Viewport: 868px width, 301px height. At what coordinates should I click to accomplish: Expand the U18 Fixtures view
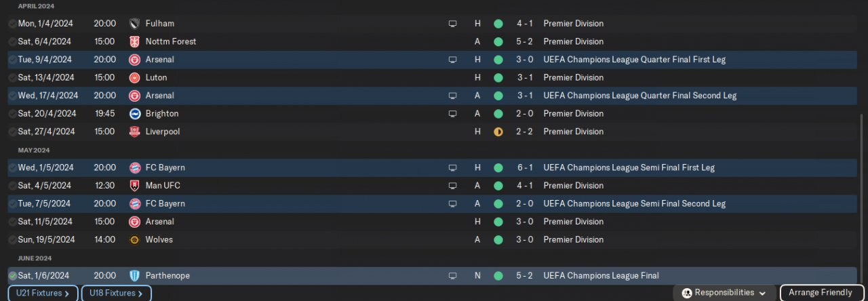116,294
